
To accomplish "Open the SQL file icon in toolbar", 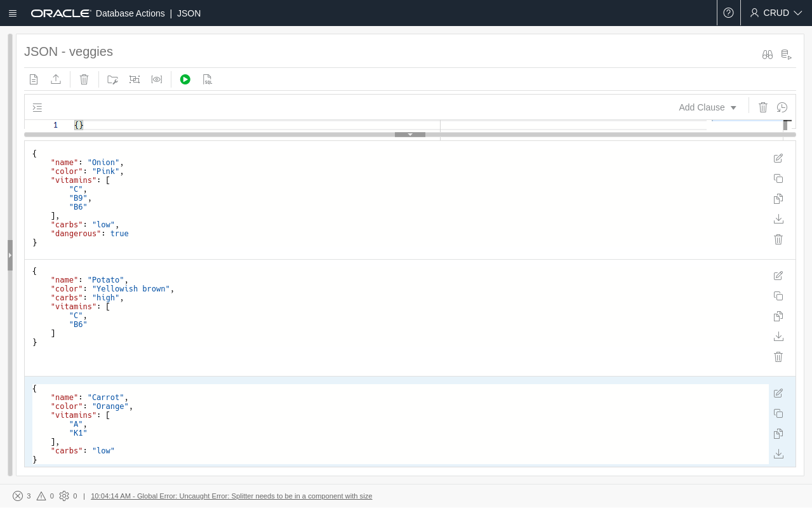I will click(x=208, y=79).
